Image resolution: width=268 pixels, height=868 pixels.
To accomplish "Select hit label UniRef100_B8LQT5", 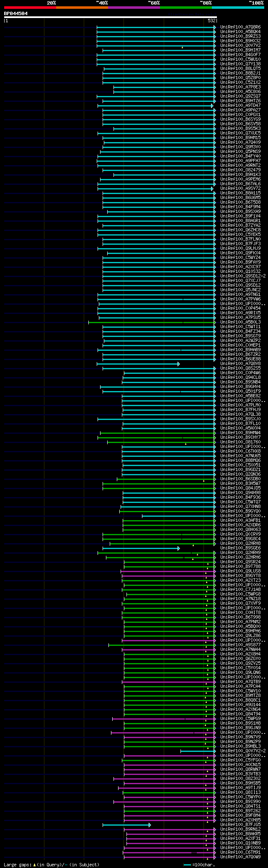I will tap(240, 68).
